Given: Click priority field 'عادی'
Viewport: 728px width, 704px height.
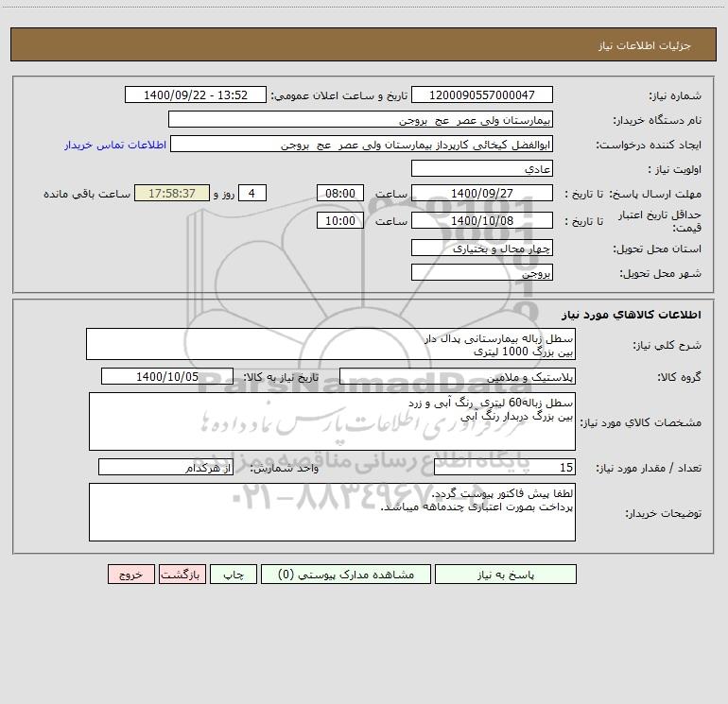Looking at the screenshot, I should click(482, 168).
